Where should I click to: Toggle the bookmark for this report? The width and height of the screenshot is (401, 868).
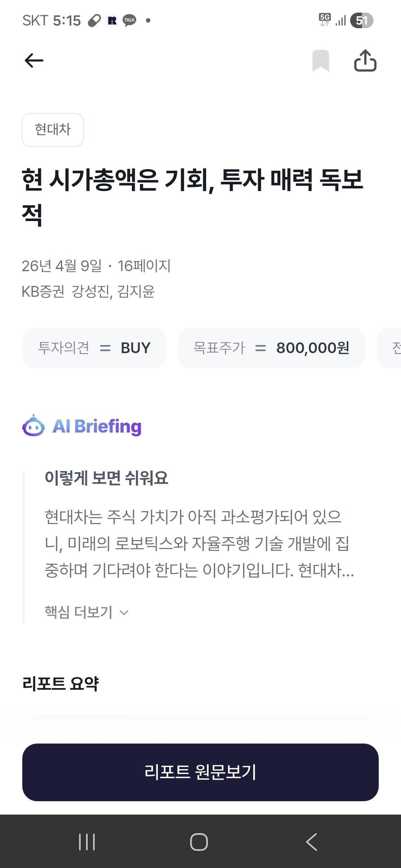point(321,60)
